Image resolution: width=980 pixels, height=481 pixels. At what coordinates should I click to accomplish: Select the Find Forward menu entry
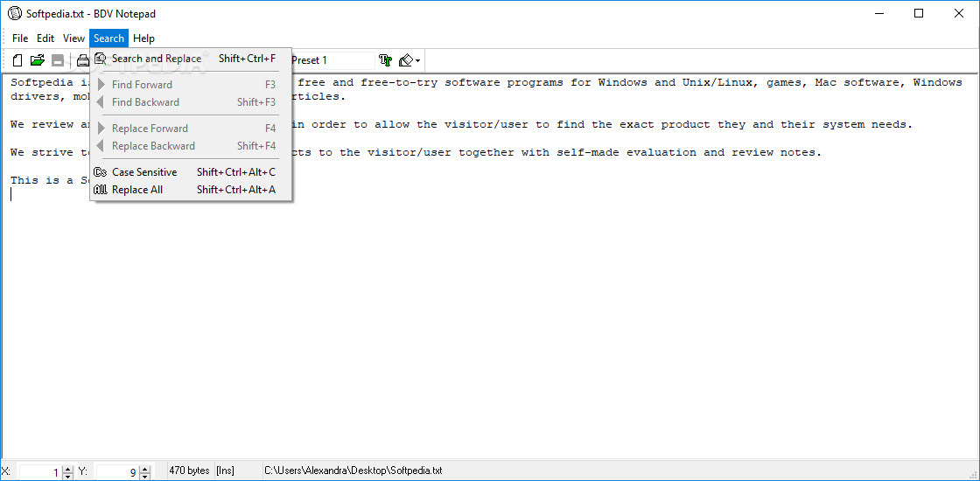[191, 84]
